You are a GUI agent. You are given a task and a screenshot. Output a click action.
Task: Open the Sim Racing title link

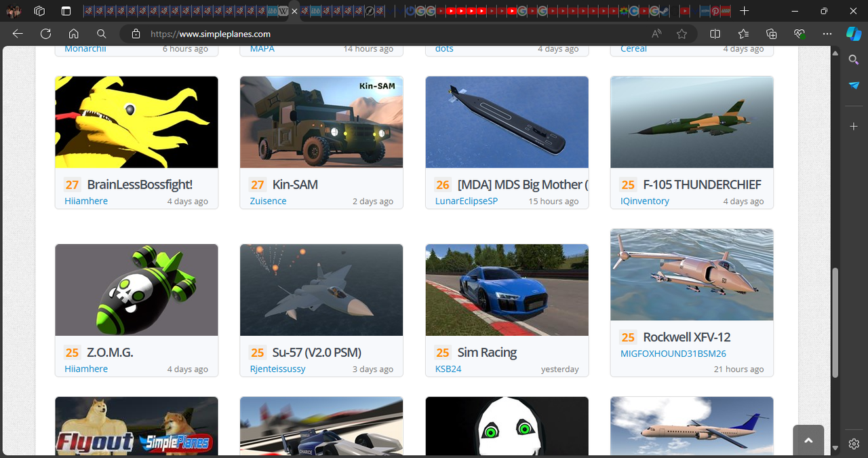click(x=487, y=352)
